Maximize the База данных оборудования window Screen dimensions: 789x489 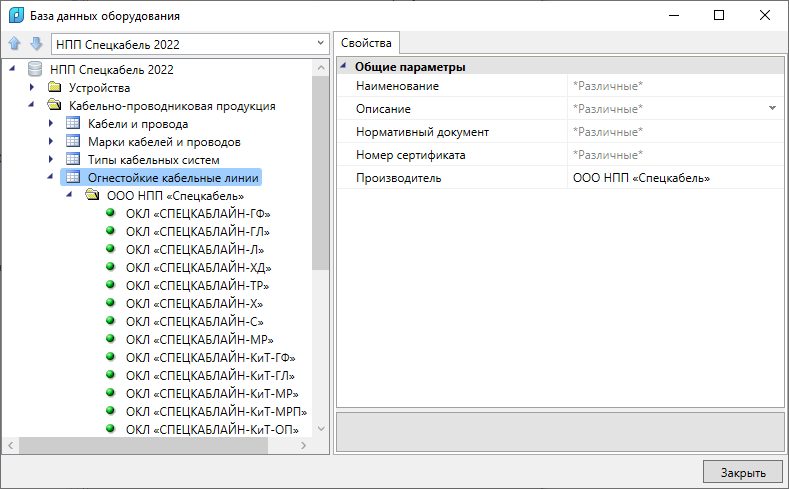[719, 15]
